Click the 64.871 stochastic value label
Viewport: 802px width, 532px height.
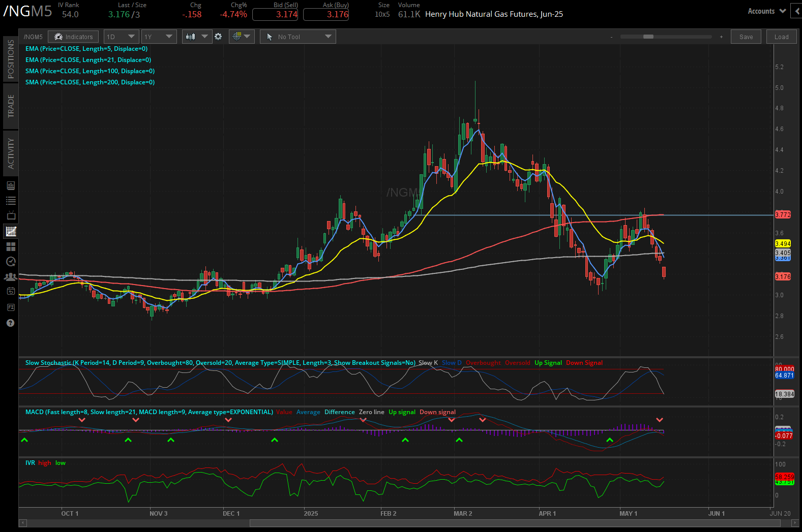(x=784, y=375)
